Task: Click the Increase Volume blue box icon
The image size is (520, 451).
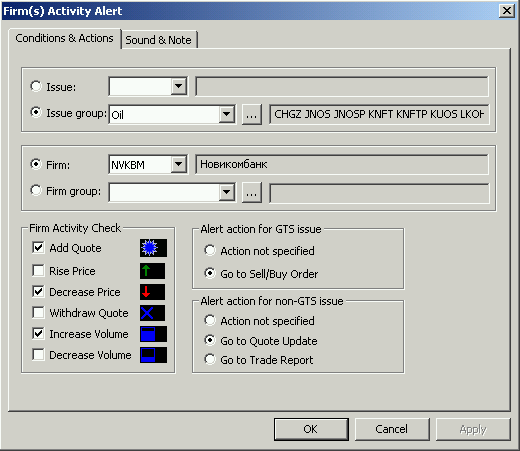Action: [x=153, y=334]
